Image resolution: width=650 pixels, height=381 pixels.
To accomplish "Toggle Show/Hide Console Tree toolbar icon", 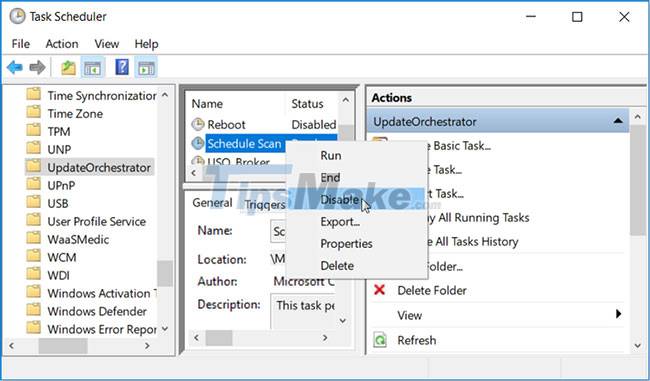I will click(x=92, y=67).
